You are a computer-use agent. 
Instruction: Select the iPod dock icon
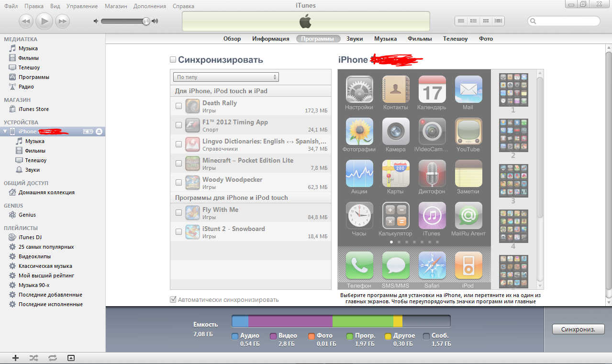pyautogui.click(x=468, y=266)
